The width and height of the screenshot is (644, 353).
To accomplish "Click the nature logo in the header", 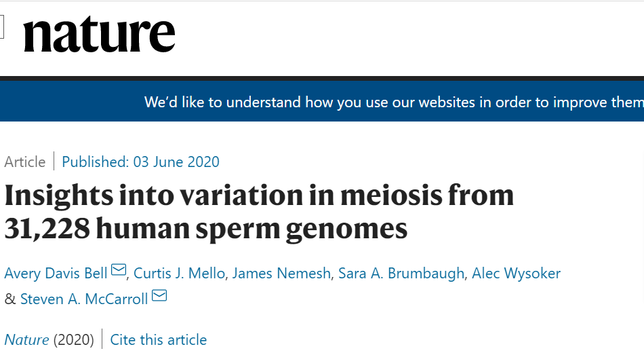I will pos(99,34).
